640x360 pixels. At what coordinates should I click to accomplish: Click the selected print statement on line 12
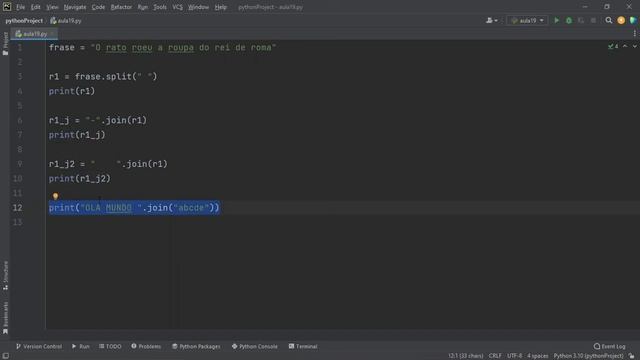(134, 208)
